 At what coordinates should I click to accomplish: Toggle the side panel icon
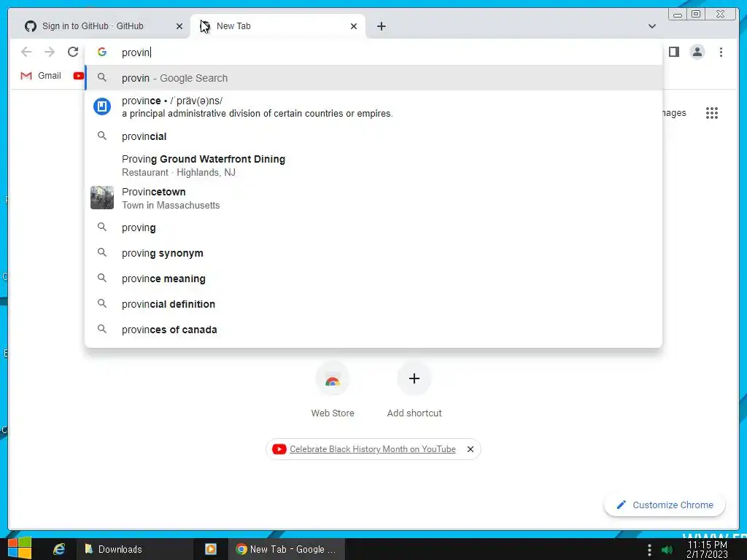[673, 52]
